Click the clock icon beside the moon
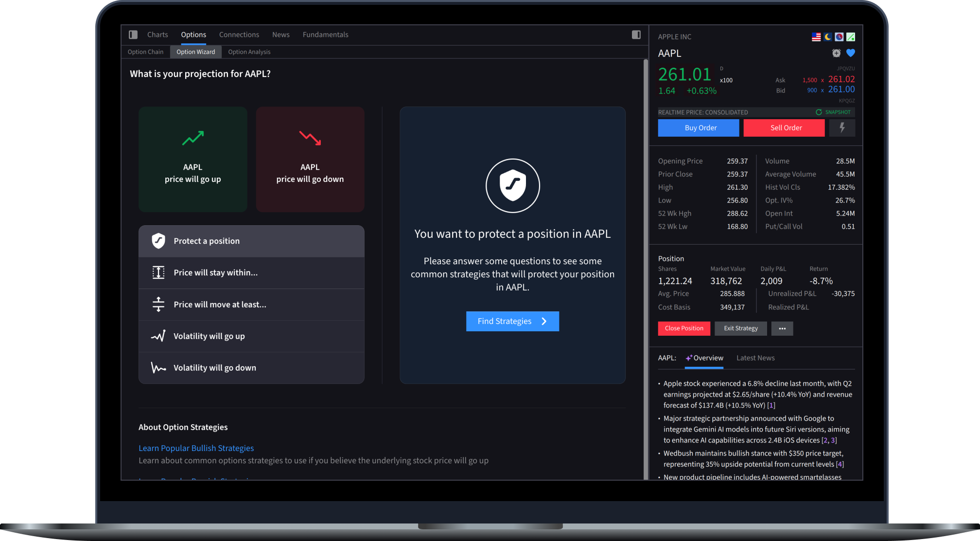980x541 pixels. (839, 37)
